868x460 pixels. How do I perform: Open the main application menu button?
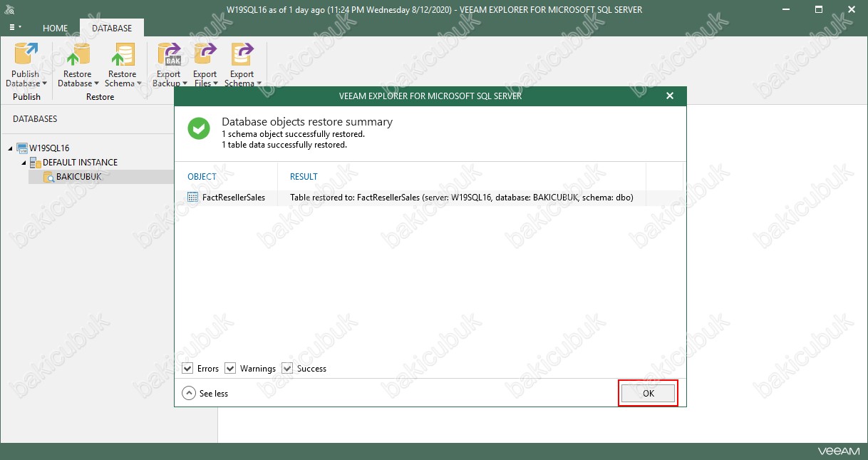(15, 27)
